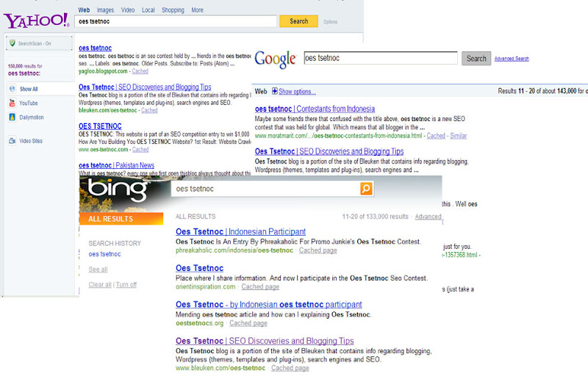Open Cached link for www.oes-tsetnoc.com result
The image size is (588, 376).
(x=140, y=149)
